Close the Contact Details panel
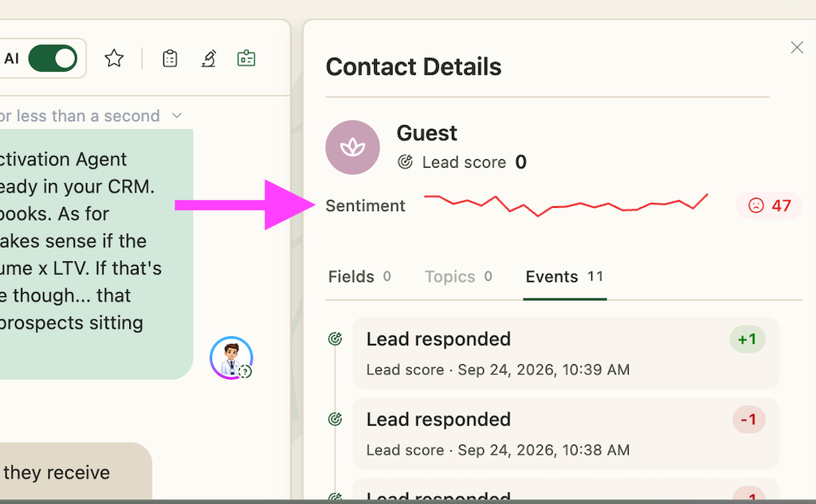 tap(797, 47)
